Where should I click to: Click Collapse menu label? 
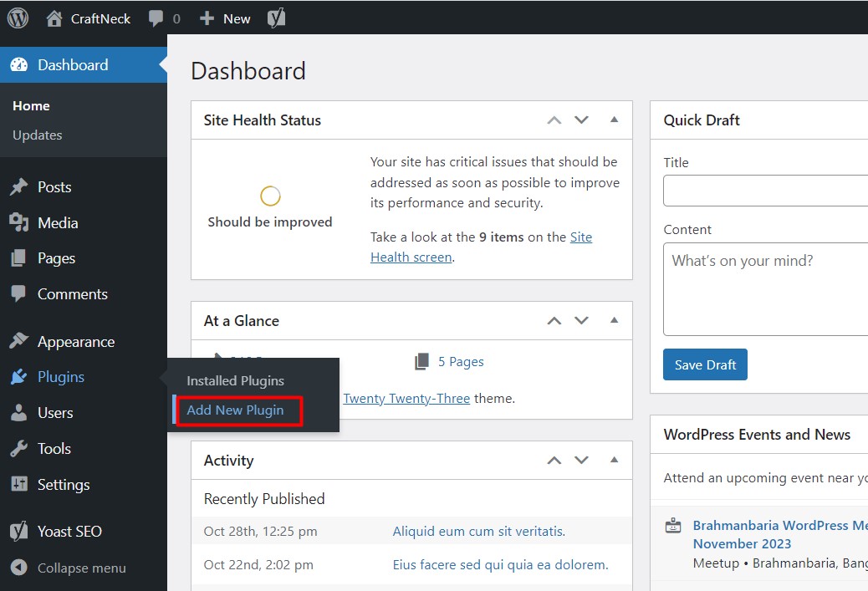click(82, 568)
